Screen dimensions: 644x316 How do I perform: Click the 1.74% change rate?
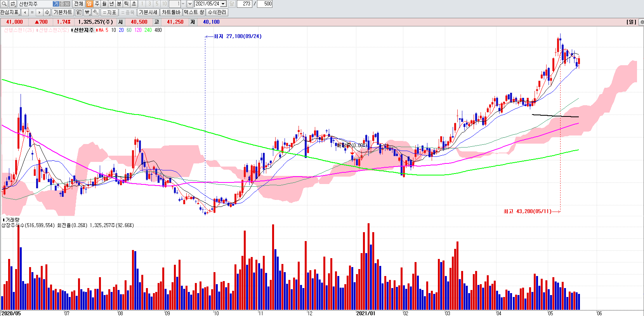click(64, 22)
